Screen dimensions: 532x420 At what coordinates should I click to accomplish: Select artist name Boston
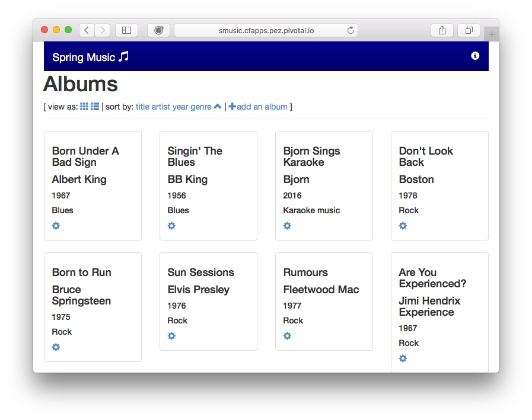click(x=416, y=179)
